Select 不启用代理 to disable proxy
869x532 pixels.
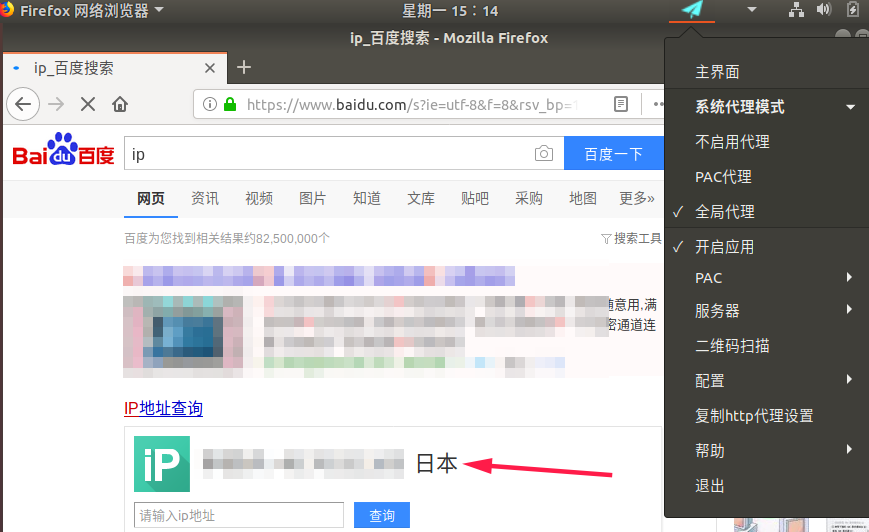click(731, 142)
